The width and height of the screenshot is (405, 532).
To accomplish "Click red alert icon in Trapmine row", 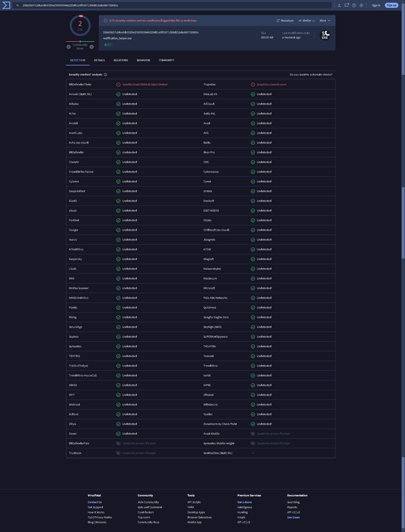I will (253, 84).
